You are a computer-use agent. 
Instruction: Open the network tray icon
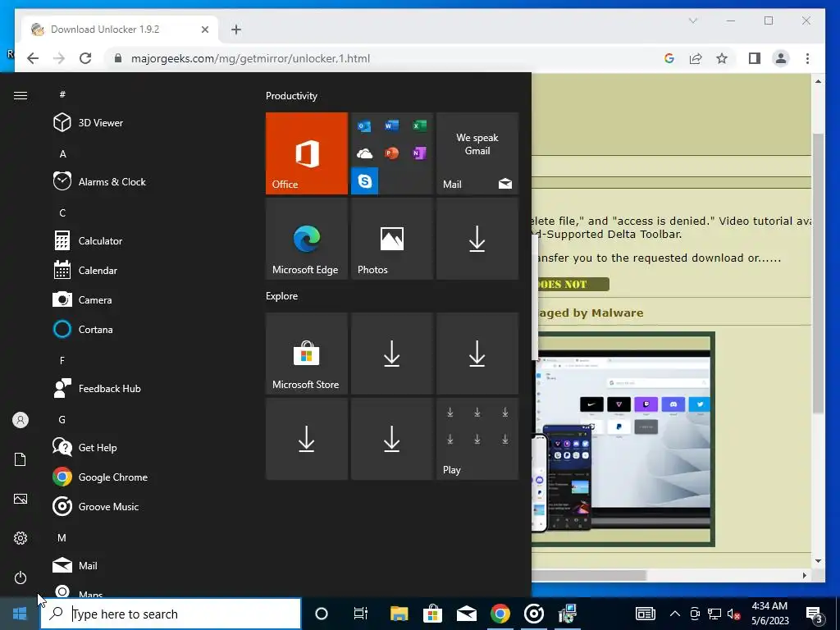(x=714, y=614)
